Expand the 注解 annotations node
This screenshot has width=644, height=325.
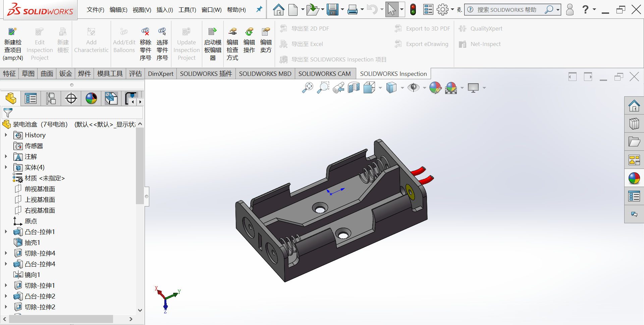pyautogui.click(x=6, y=156)
